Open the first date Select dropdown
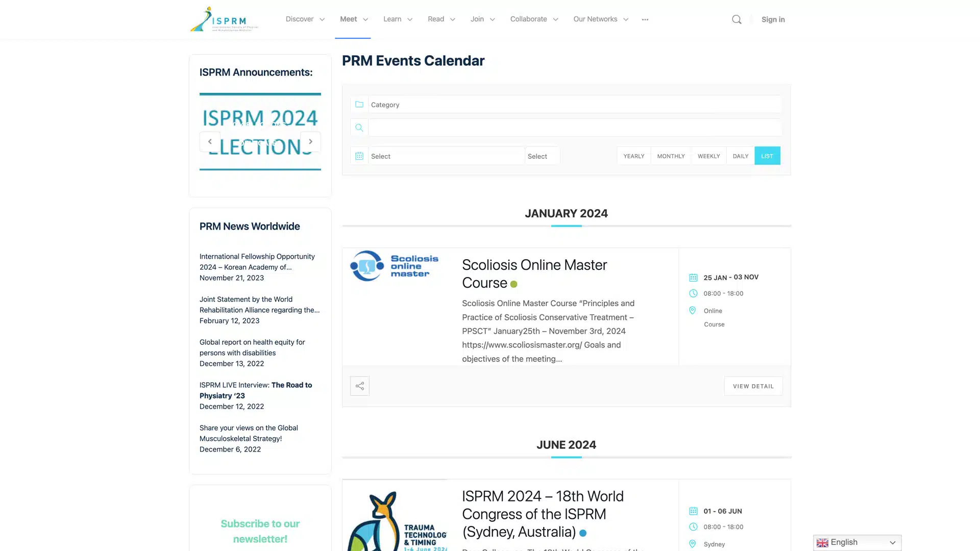This screenshot has width=980, height=551. point(447,156)
